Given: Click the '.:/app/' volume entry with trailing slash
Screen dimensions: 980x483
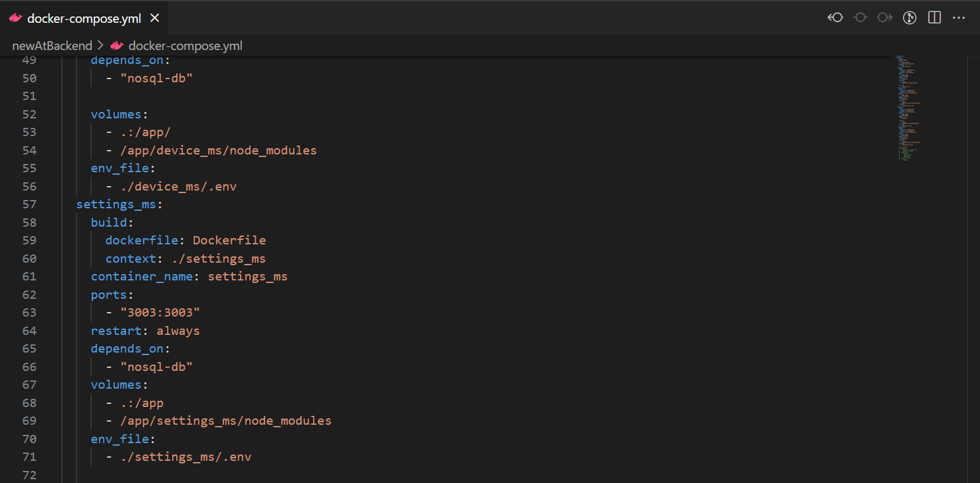Looking at the screenshot, I should (x=146, y=132).
